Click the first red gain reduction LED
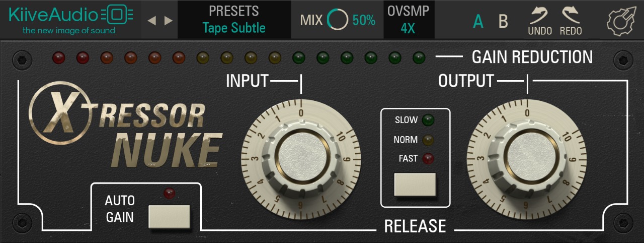 click(59, 57)
